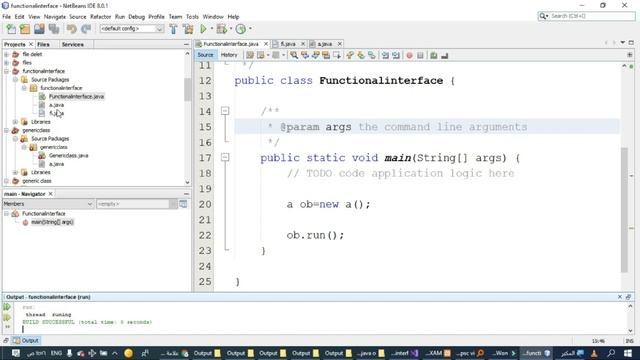
Task: Click the Navigator filter input field
Action: (133, 204)
